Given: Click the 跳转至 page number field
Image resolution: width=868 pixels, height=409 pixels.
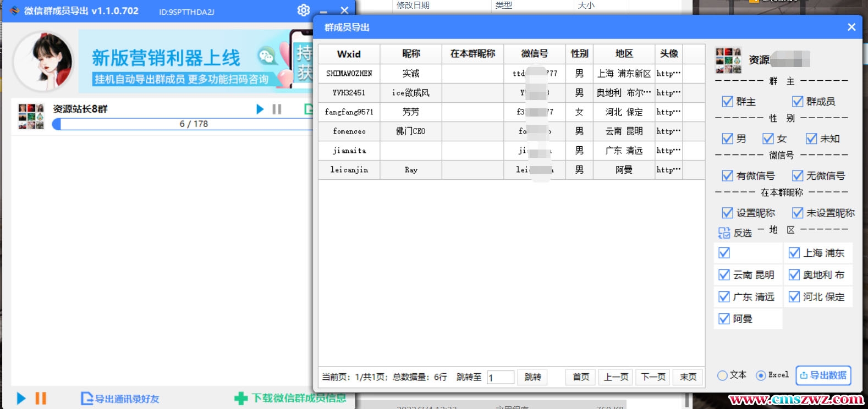Looking at the screenshot, I should pos(500,378).
